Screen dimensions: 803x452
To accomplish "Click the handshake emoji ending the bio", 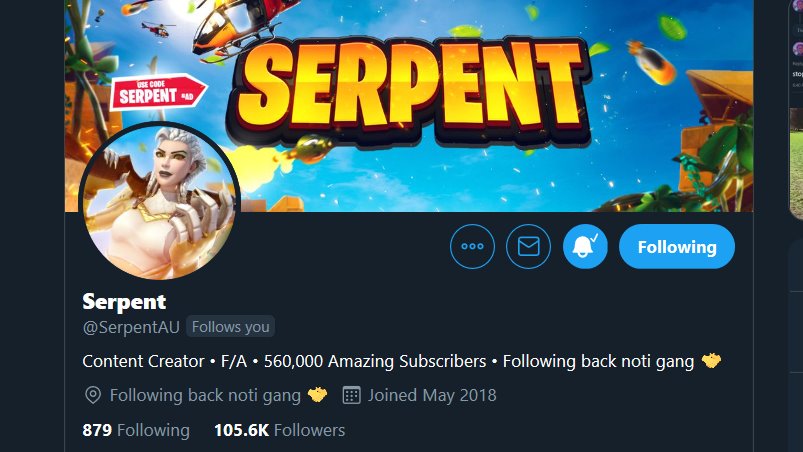I will (712, 361).
